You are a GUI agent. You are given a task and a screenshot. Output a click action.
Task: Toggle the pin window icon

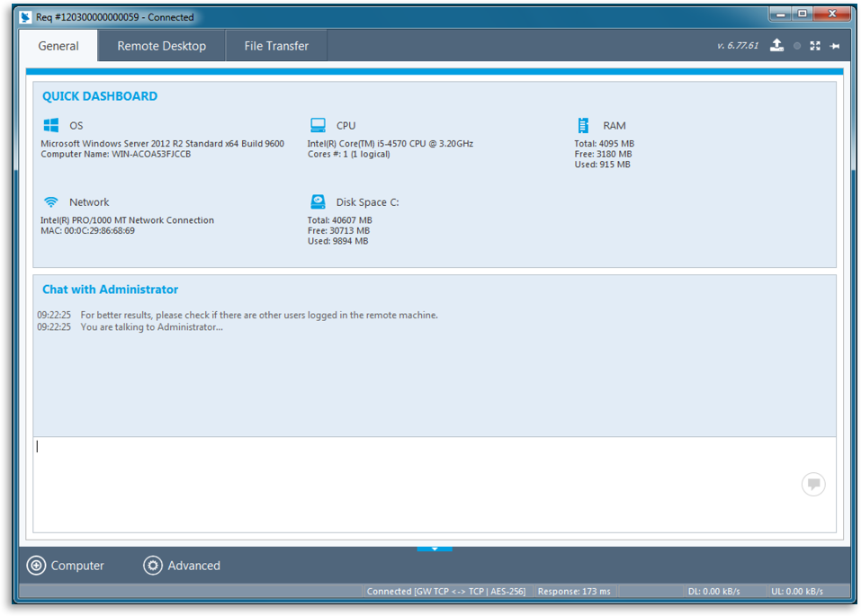(x=836, y=44)
